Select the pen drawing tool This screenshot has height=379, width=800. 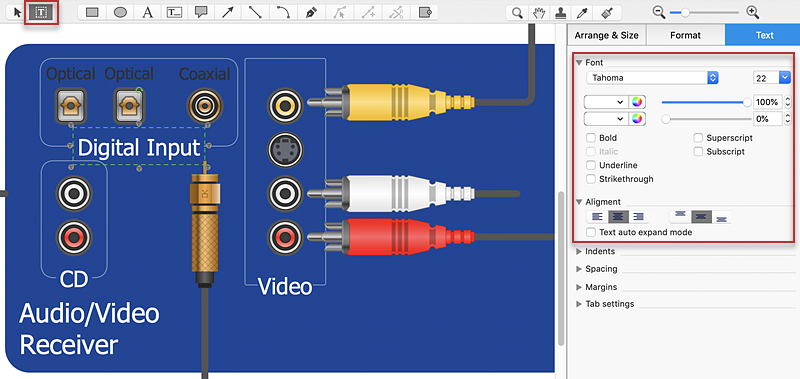point(311,12)
